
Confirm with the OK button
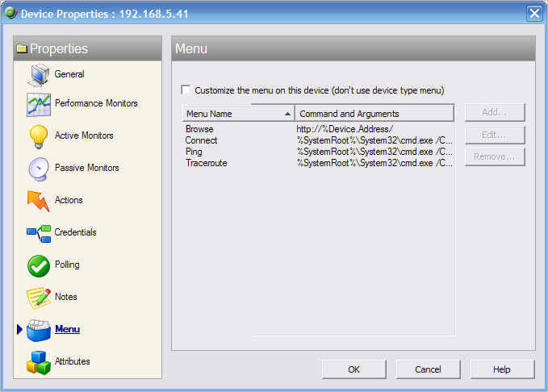coord(353,369)
